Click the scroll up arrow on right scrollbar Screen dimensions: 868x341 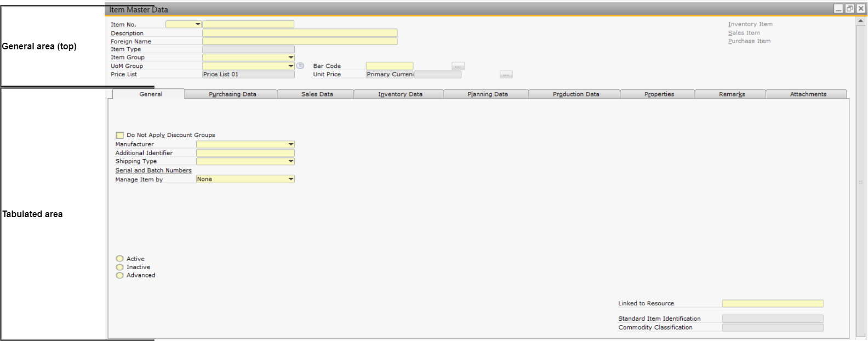click(860, 21)
